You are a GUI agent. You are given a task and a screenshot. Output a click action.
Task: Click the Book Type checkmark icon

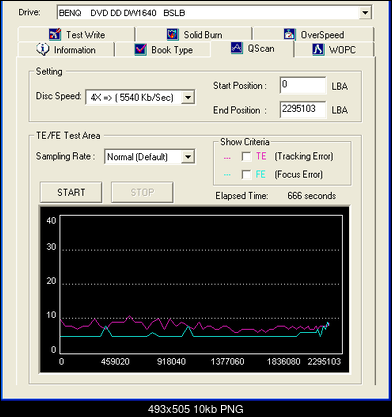(141, 49)
